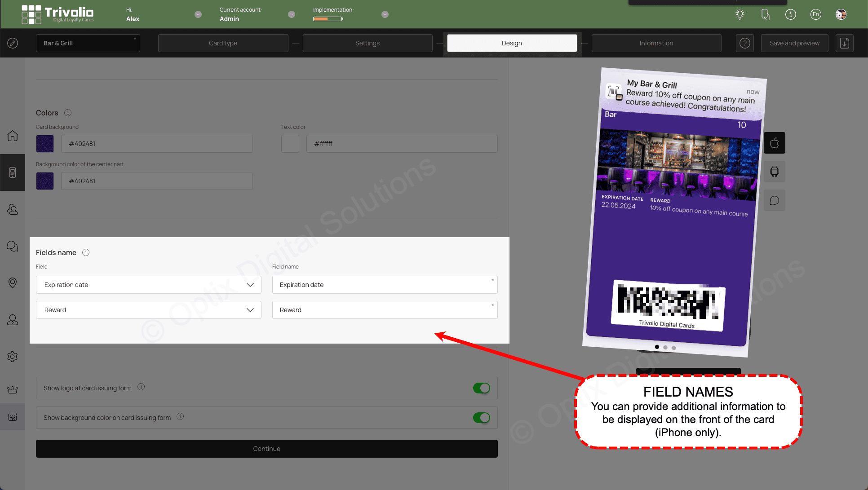
Task: Expand the Expiration date field dropdown
Action: pos(251,284)
